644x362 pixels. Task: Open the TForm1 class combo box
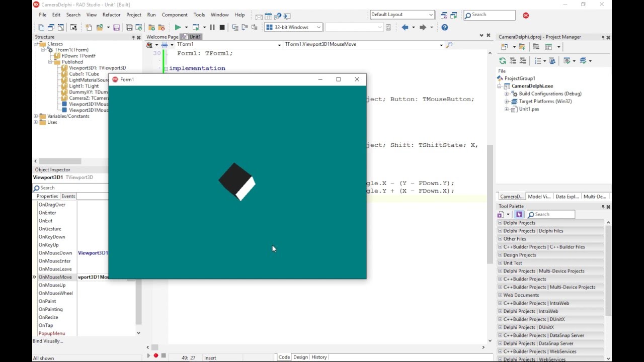tap(279, 45)
